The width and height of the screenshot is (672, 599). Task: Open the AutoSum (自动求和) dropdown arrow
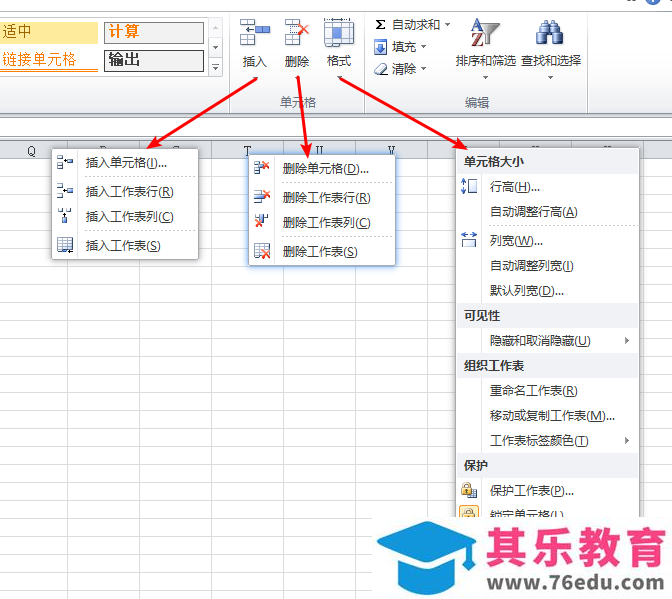click(447, 24)
